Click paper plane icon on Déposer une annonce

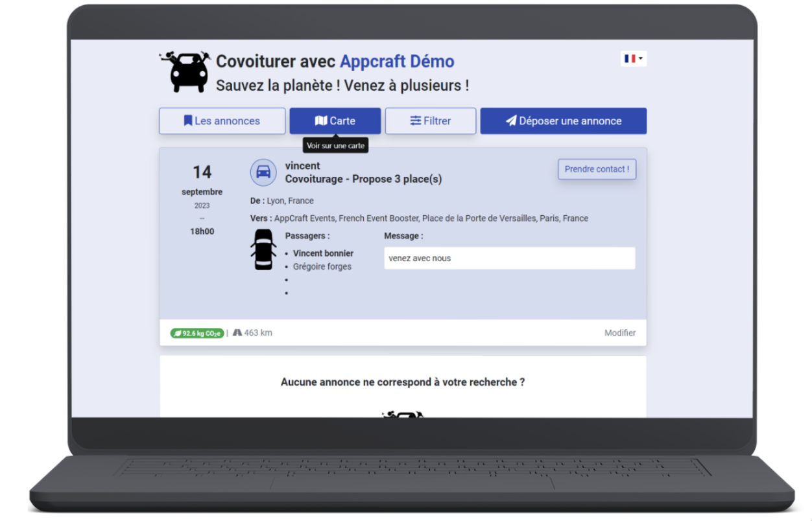tap(511, 121)
